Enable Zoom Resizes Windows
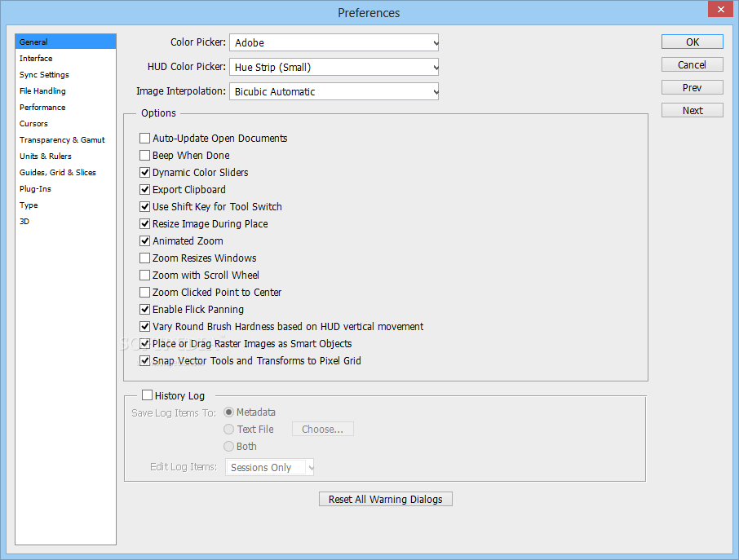The image size is (739, 560). pos(144,258)
